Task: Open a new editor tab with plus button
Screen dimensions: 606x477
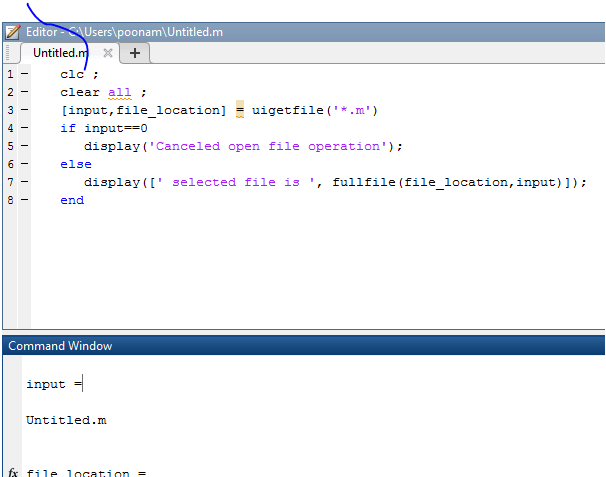Action: click(135, 53)
